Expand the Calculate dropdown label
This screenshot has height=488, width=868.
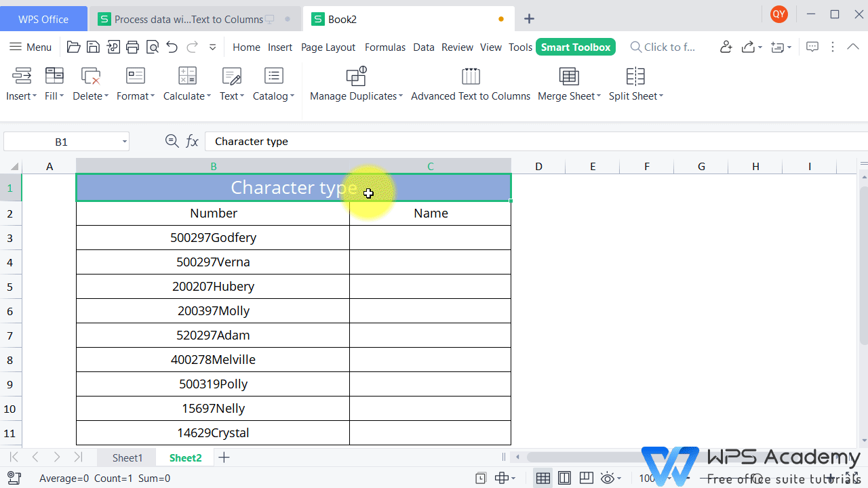187,96
